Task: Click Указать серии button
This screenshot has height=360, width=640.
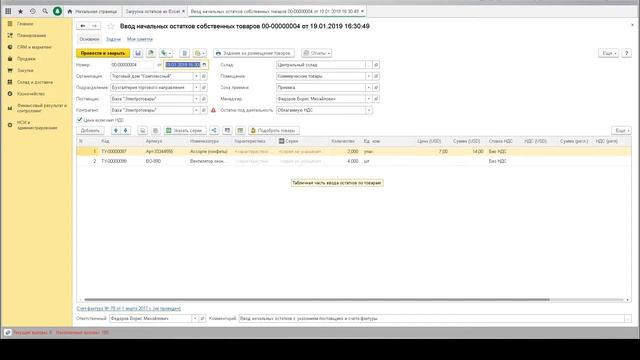Action: pyautogui.click(x=185, y=131)
